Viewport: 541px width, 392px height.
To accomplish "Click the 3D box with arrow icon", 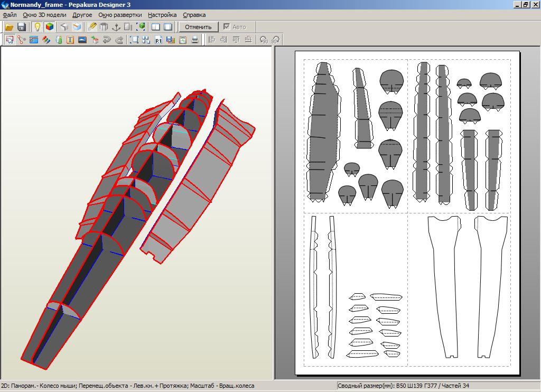I will (95, 40).
